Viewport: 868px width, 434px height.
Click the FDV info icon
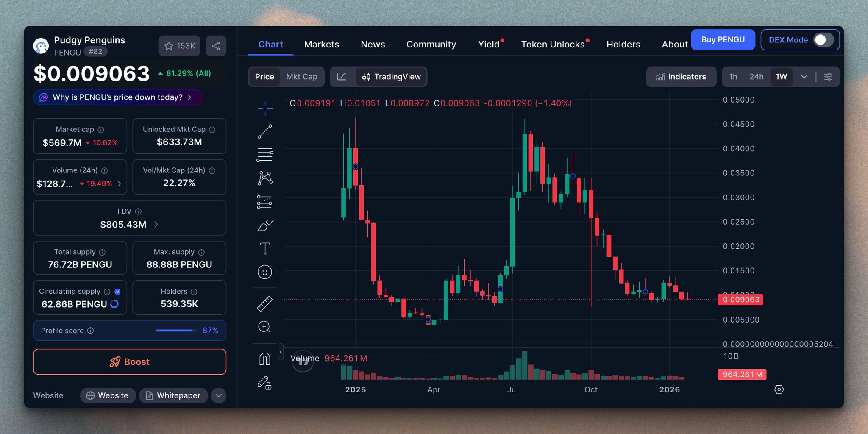[x=138, y=211]
